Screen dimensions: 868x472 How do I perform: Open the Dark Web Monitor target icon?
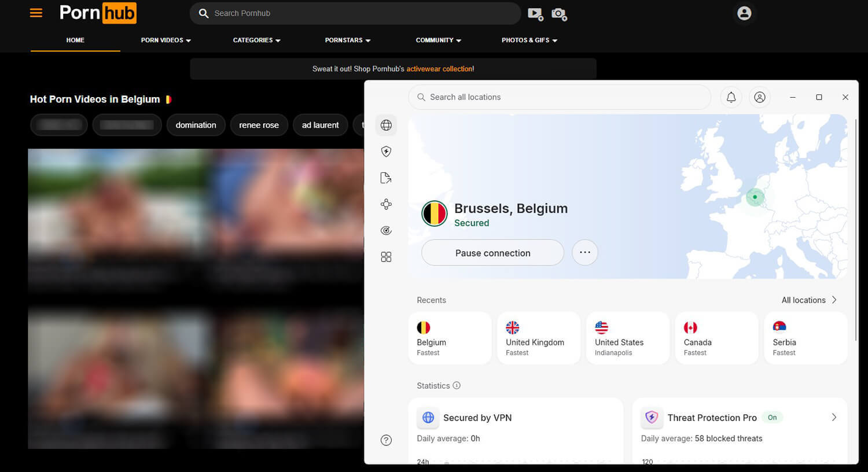[x=386, y=230]
